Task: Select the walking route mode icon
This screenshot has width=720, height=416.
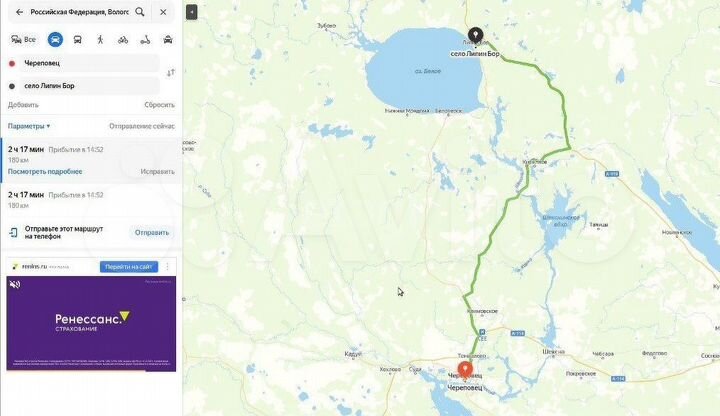Action: (100, 39)
